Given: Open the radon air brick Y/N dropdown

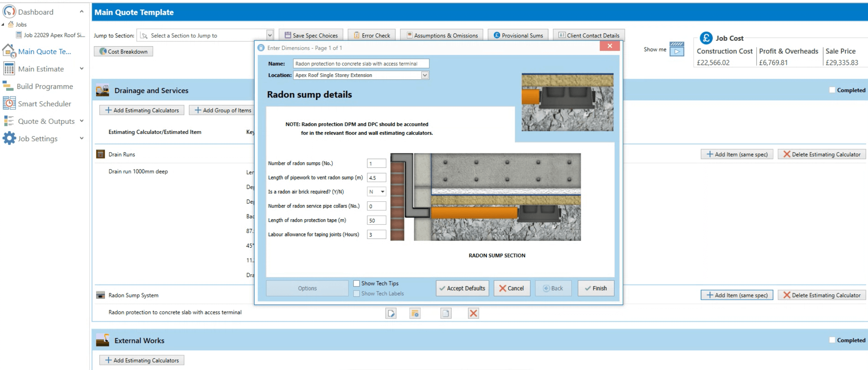Looking at the screenshot, I should [382, 192].
